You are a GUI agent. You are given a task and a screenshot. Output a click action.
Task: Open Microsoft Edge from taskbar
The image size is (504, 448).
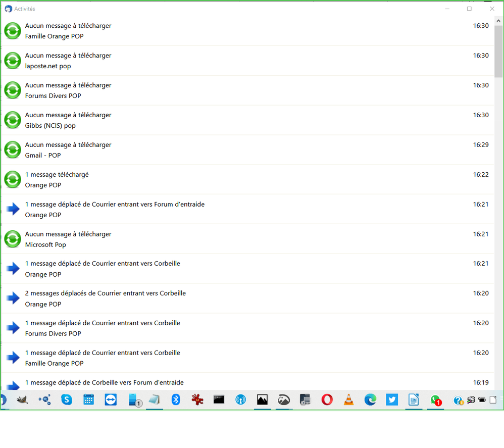click(x=370, y=400)
